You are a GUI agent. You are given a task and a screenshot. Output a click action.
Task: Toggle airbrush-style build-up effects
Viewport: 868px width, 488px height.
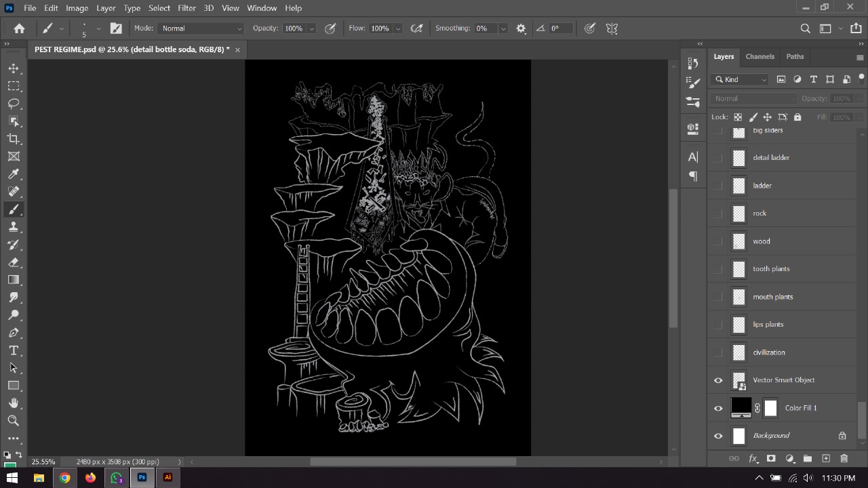[417, 28]
